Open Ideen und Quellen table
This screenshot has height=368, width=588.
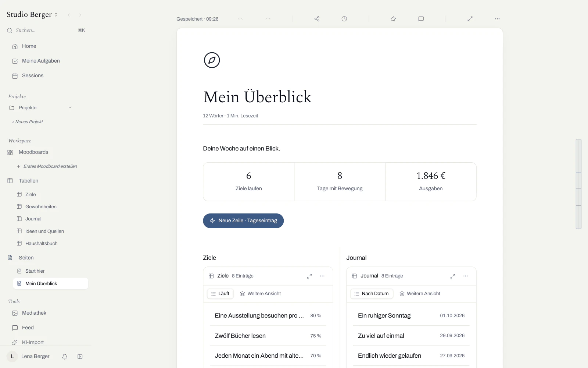pyautogui.click(x=44, y=231)
